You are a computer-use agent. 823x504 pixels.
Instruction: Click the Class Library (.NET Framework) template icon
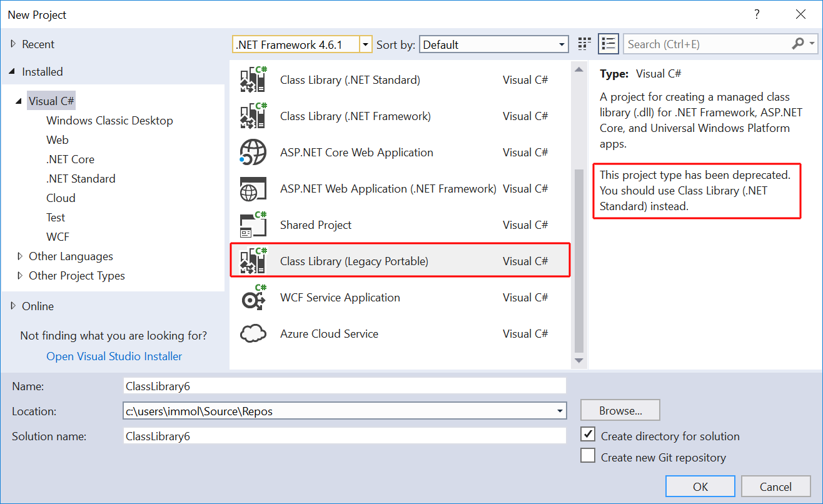coord(253,116)
